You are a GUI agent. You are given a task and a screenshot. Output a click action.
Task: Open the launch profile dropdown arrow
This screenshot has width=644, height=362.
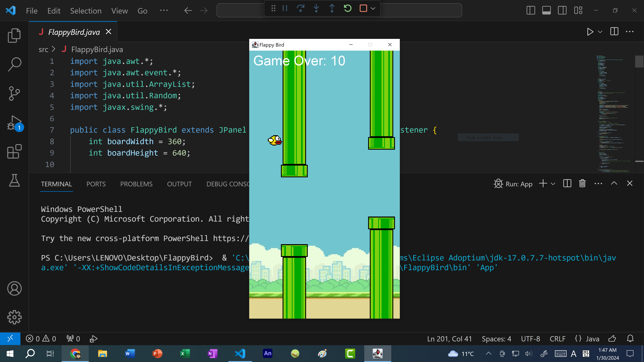(x=553, y=184)
